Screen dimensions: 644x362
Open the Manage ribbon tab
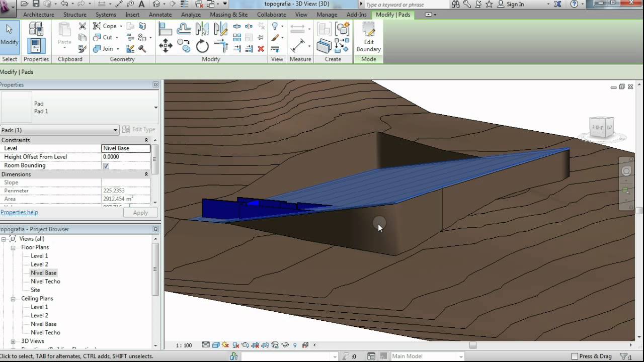327,15
